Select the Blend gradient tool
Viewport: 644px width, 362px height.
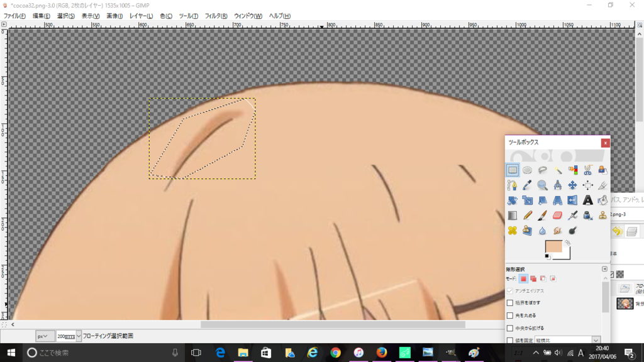512,216
